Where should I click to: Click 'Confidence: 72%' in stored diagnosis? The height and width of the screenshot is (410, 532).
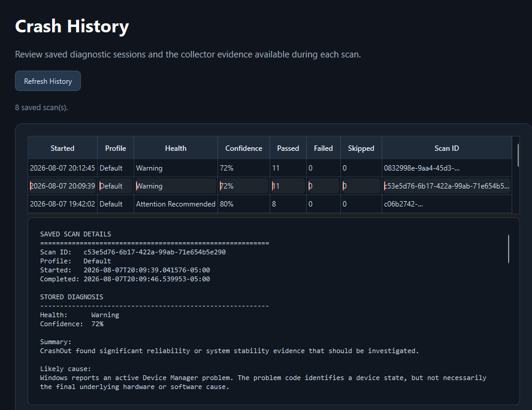coord(71,324)
